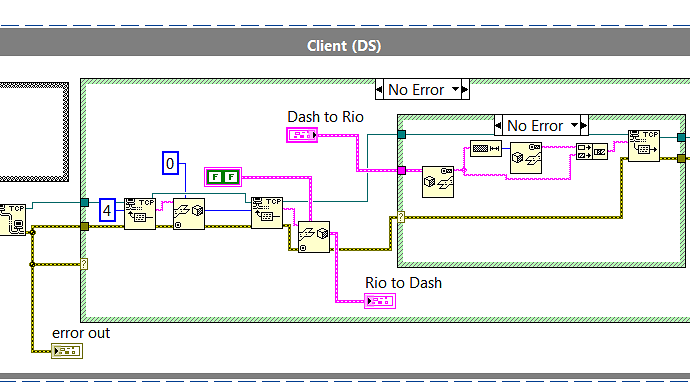Click the outer case structure selector terminal
This screenshot has width=690, height=383.
[84, 264]
